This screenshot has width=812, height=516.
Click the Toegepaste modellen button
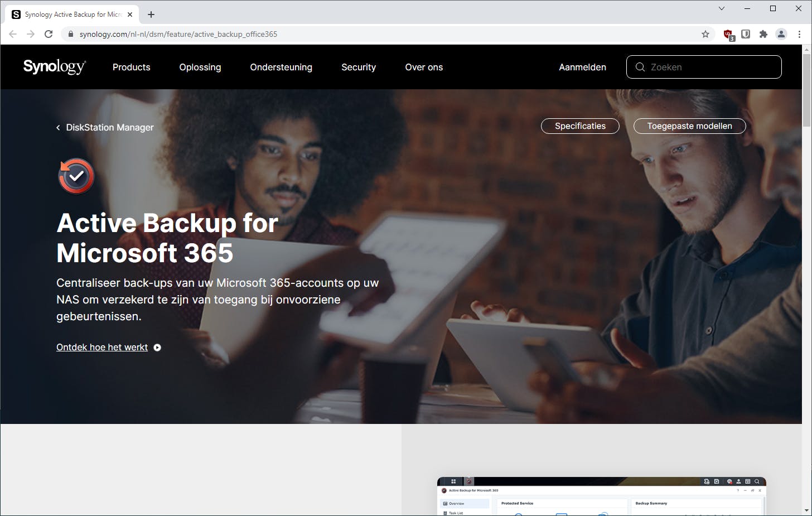(689, 126)
